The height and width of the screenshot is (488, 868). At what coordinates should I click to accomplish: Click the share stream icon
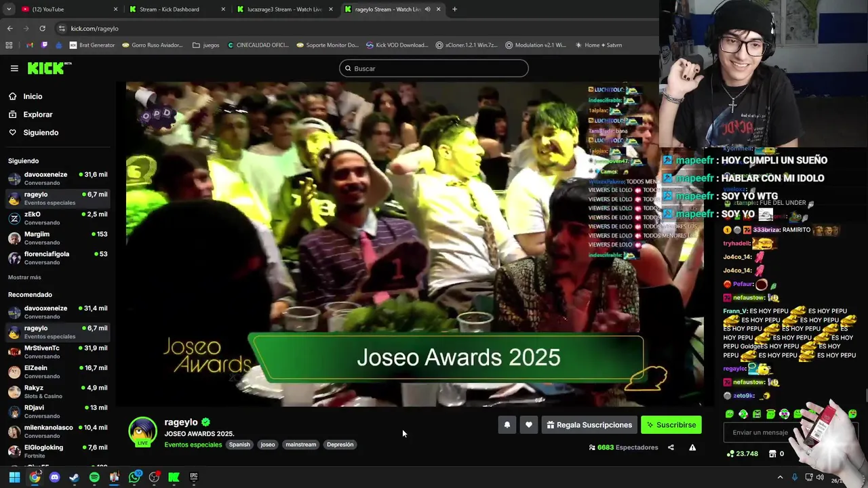point(671,447)
